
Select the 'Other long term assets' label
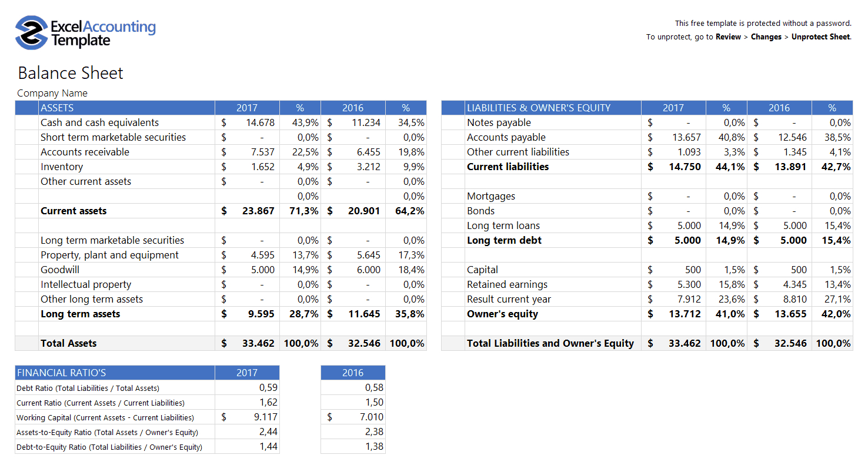click(92, 299)
